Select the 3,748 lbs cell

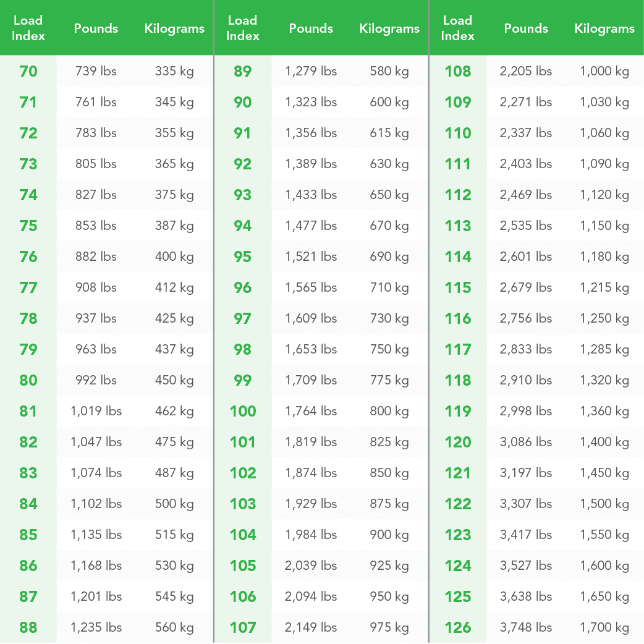click(x=526, y=628)
